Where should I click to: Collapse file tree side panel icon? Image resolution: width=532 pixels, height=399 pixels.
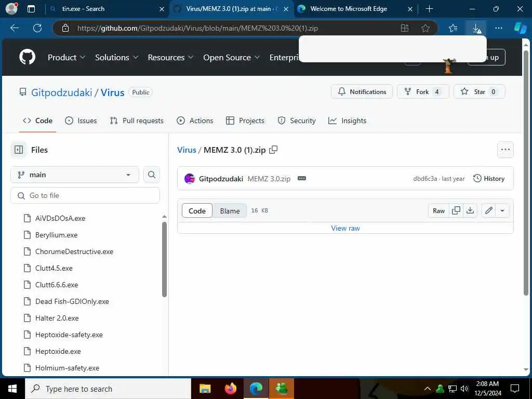coord(19,150)
